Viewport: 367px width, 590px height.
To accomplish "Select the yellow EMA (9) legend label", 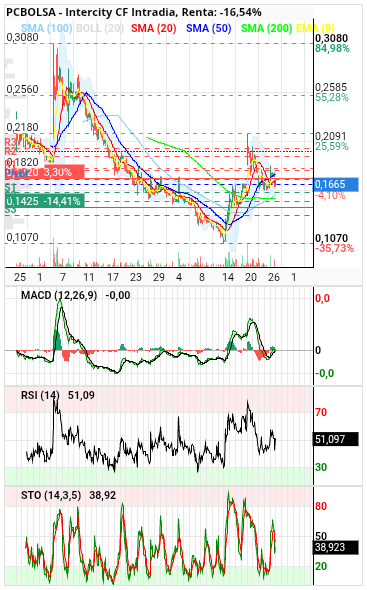I will 315,28.
